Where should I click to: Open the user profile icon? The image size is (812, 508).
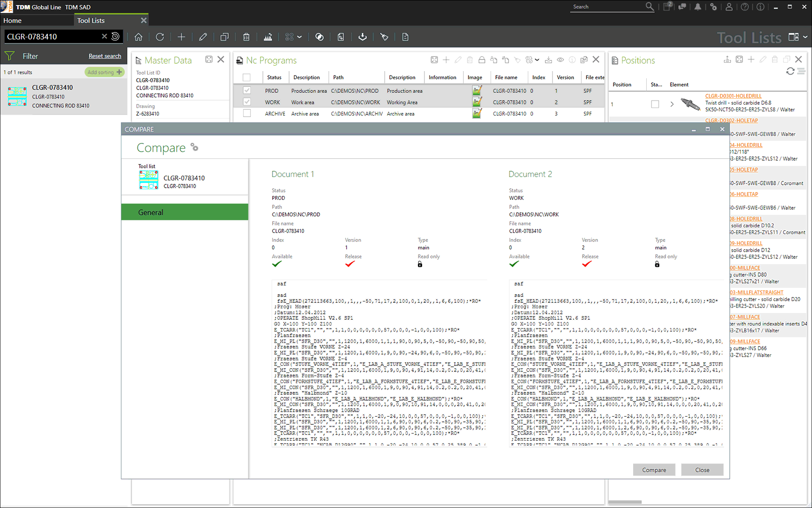click(729, 7)
